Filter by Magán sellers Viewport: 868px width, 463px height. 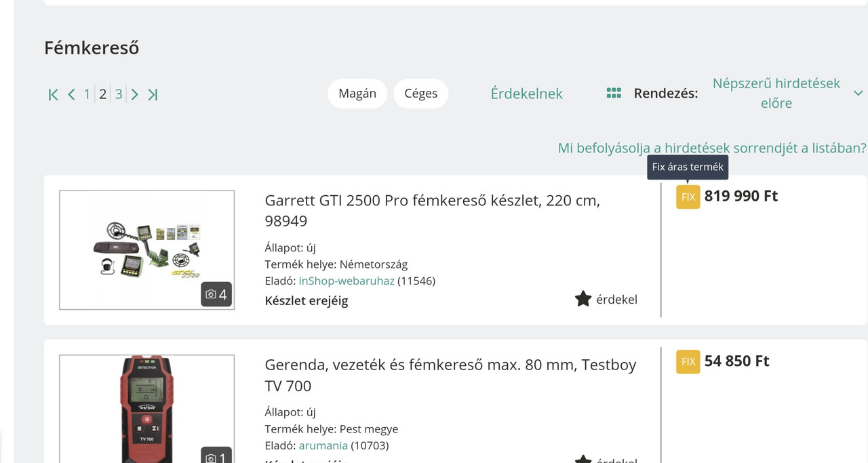pos(357,94)
